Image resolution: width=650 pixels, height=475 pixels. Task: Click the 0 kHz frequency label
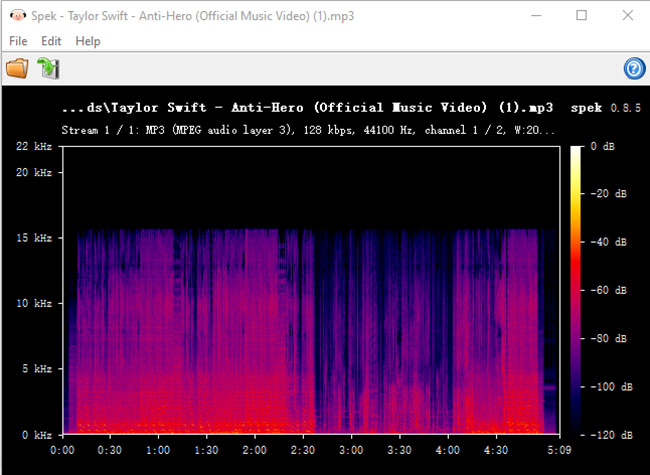(x=37, y=435)
